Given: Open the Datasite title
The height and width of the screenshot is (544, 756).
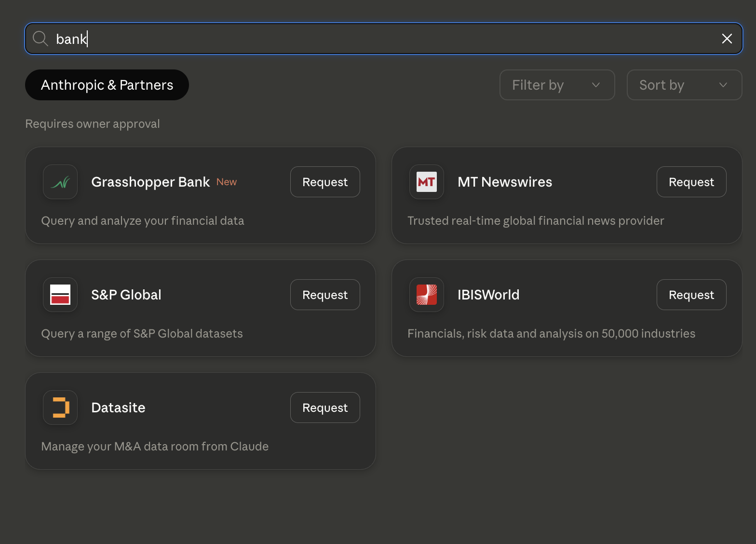Looking at the screenshot, I should coord(118,408).
